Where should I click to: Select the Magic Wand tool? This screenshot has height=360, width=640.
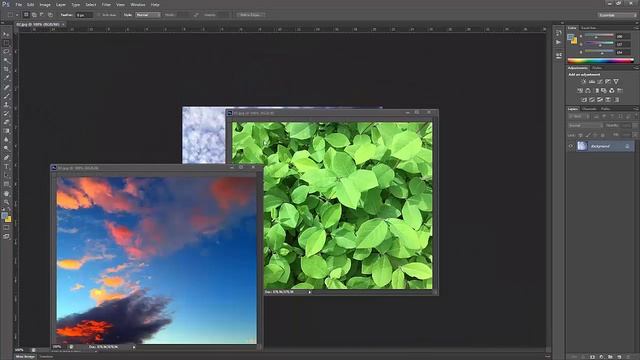[6, 60]
